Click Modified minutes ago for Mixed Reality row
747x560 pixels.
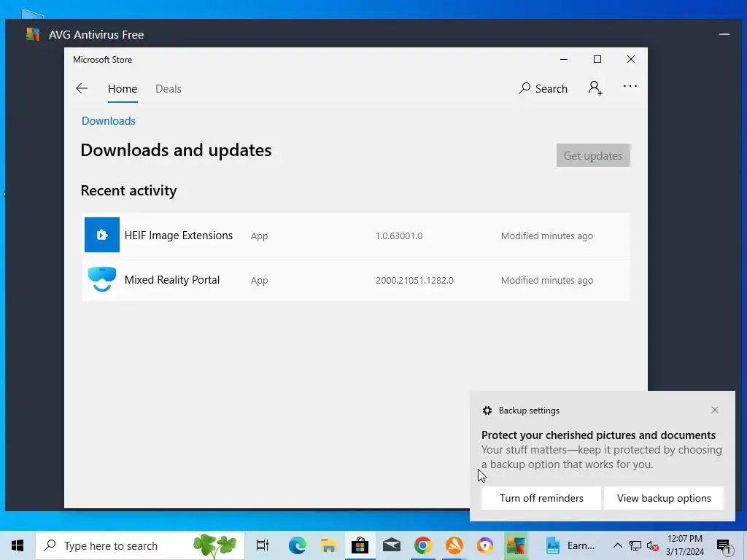pos(547,281)
